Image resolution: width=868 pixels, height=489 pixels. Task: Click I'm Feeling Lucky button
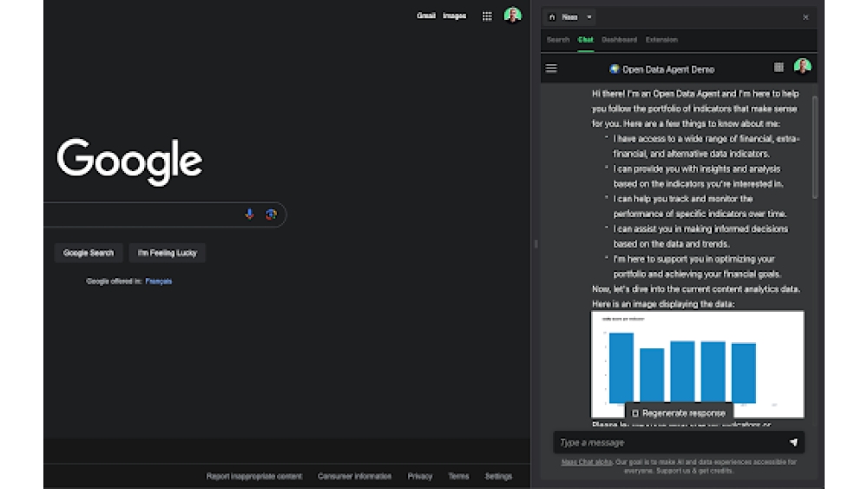168,253
